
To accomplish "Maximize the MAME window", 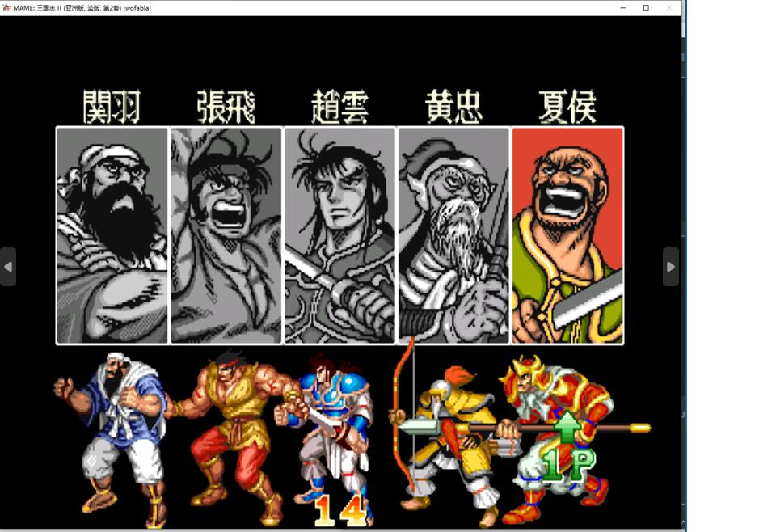I will (x=646, y=7).
